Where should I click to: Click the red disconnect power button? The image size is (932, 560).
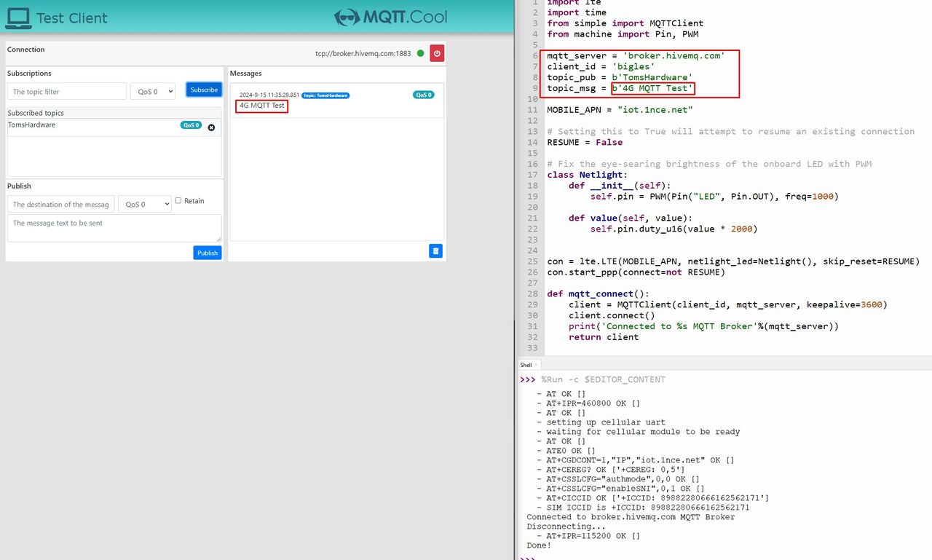click(x=437, y=53)
